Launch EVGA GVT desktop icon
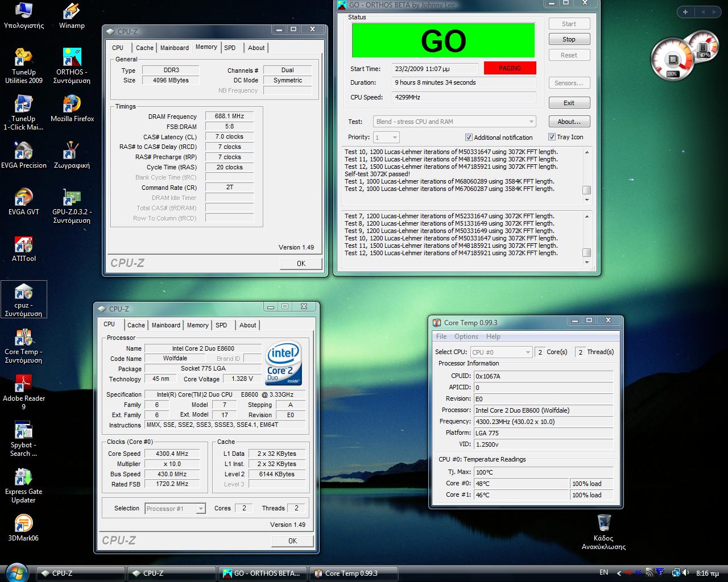728x582 pixels. [23, 202]
